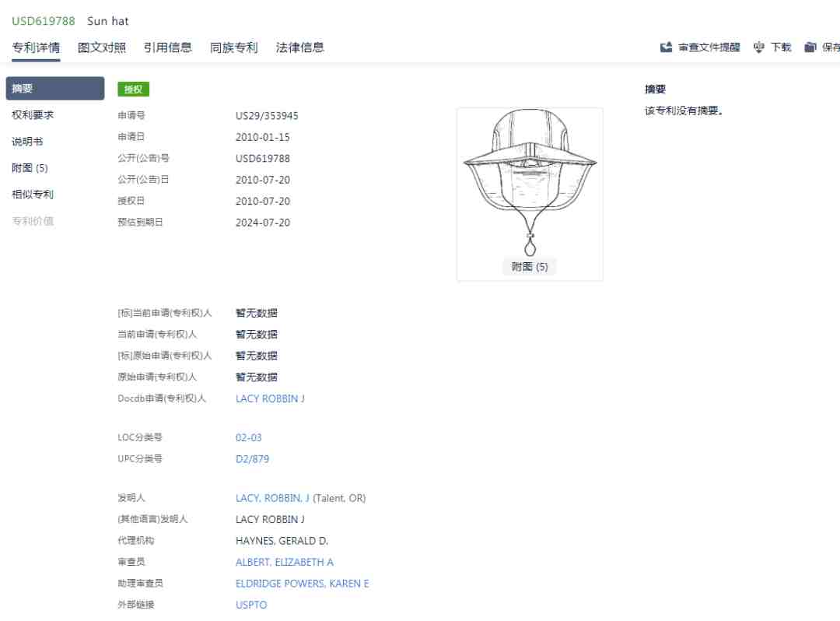
Task: Open the USPTO external link
Action: [x=251, y=605]
